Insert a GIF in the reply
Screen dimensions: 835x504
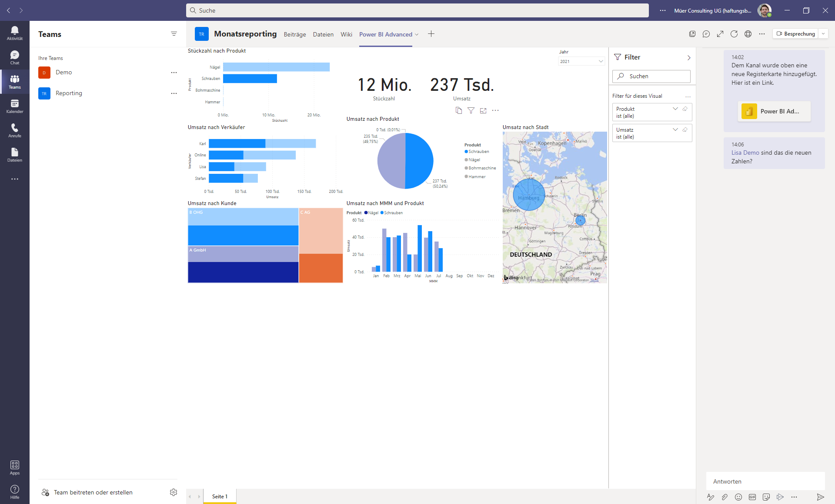(x=752, y=497)
